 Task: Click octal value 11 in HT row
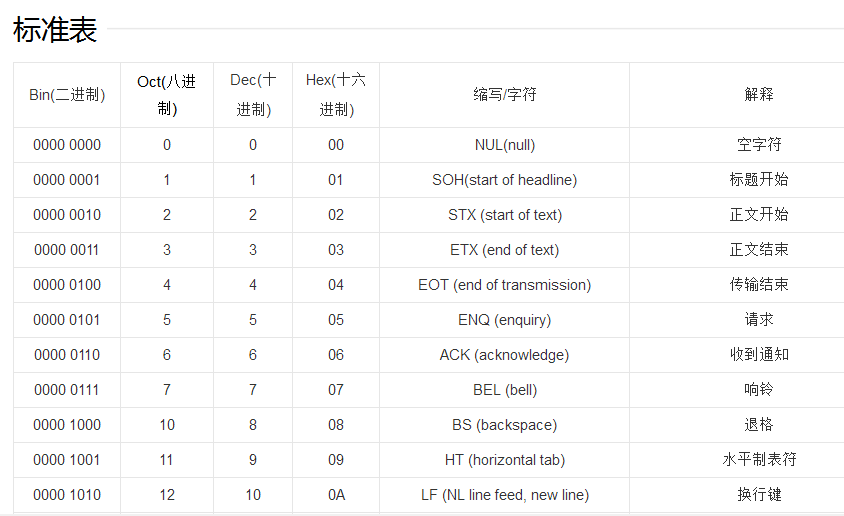coord(166,460)
